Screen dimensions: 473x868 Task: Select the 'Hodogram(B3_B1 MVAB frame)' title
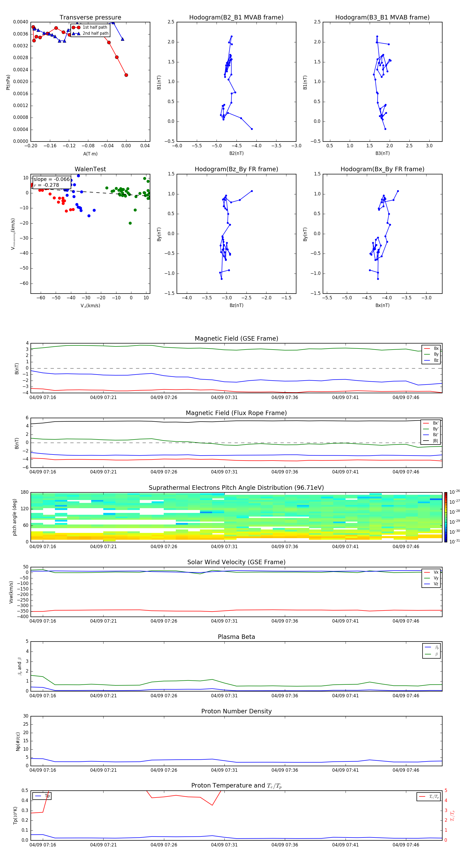point(382,18)
